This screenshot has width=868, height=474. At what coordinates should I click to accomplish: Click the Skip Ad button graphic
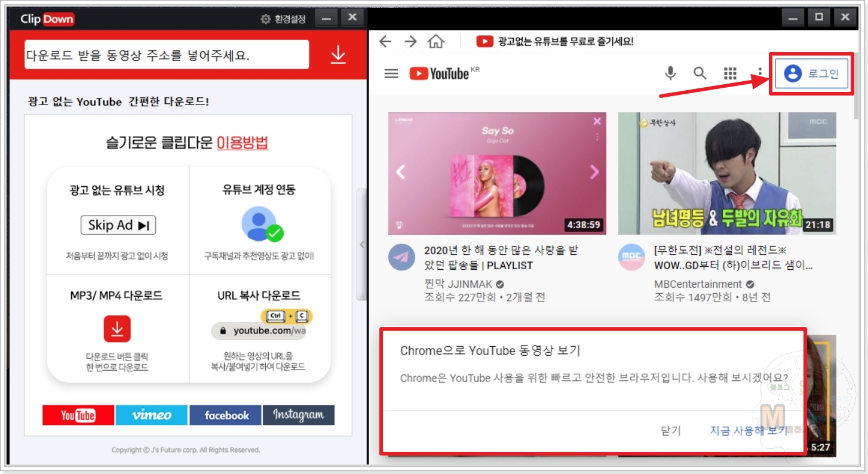coord(118,225)
